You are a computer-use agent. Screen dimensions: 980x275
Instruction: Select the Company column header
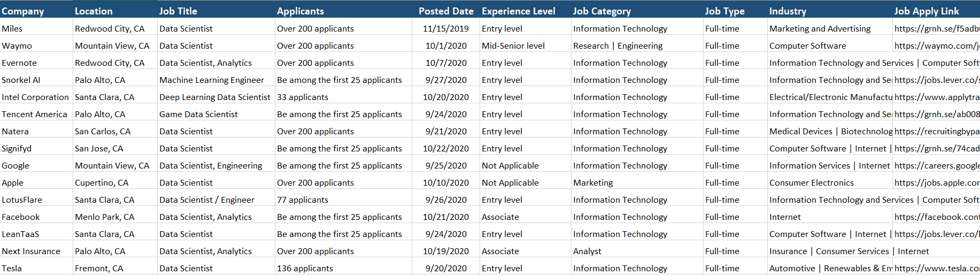pos(36,11)
